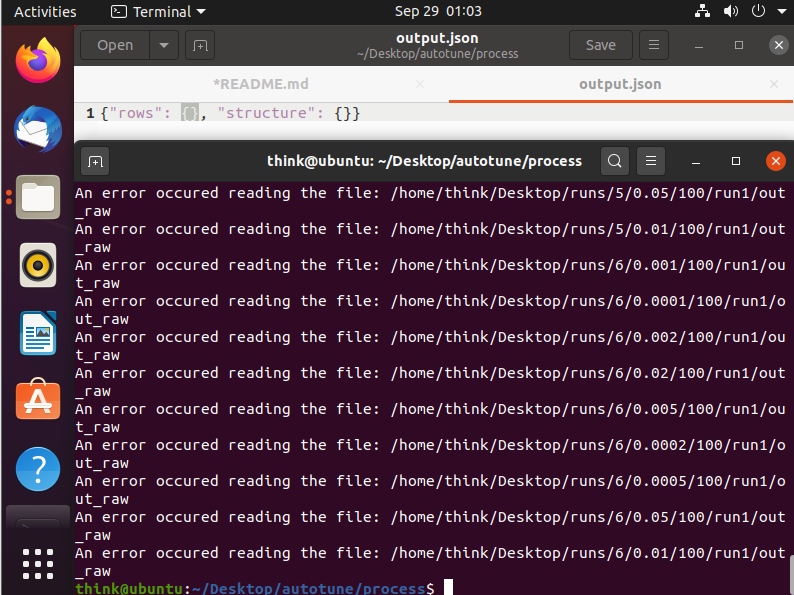The width and height of the screenshot is (794, 595).
Task: Close the README.md tab
Action: 420,84
